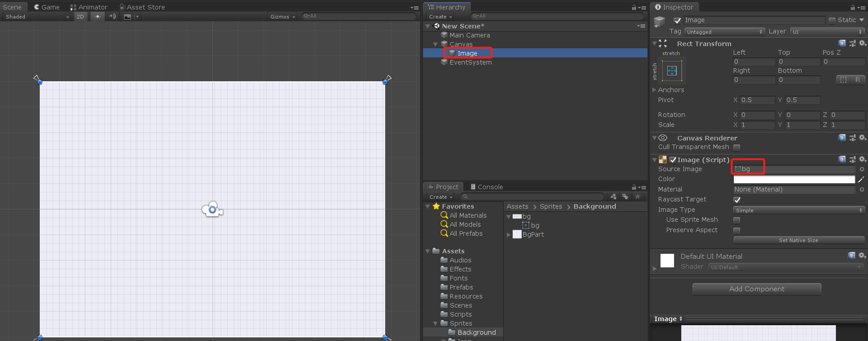Viewport: 868px width, 341px height.
Task: Open Scene view panel options menu
Action: click(415, 7)
